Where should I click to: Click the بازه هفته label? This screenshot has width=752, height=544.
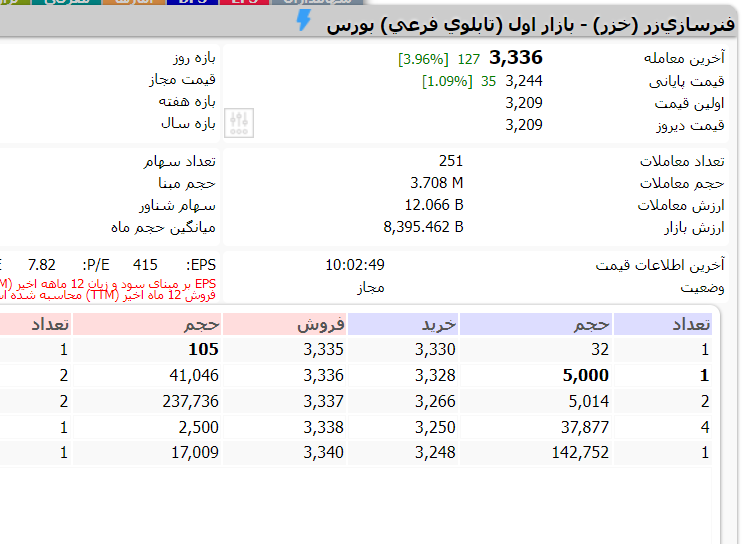187,102
